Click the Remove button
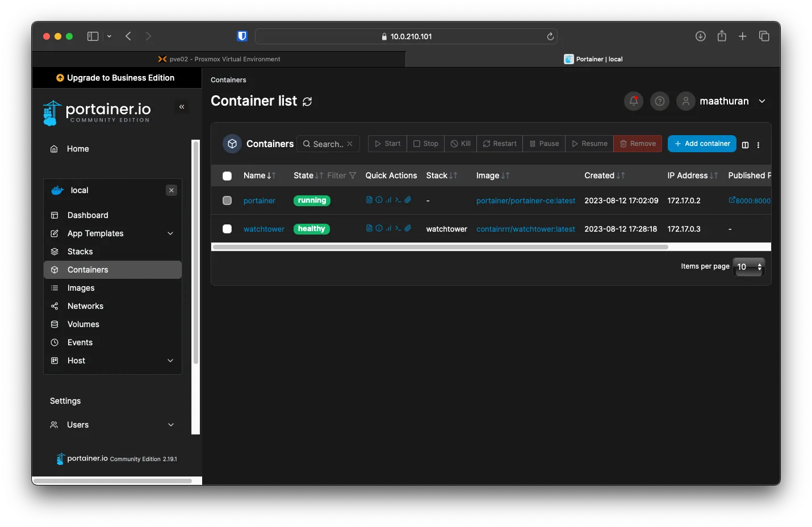 click(x=638, y=144)
